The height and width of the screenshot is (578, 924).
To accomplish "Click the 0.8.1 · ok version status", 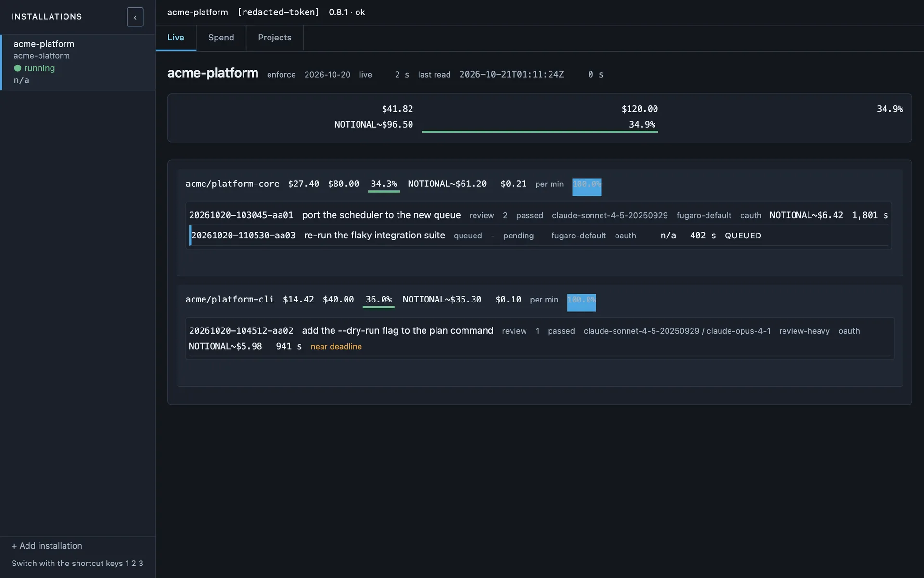I will tap(346, 12).
